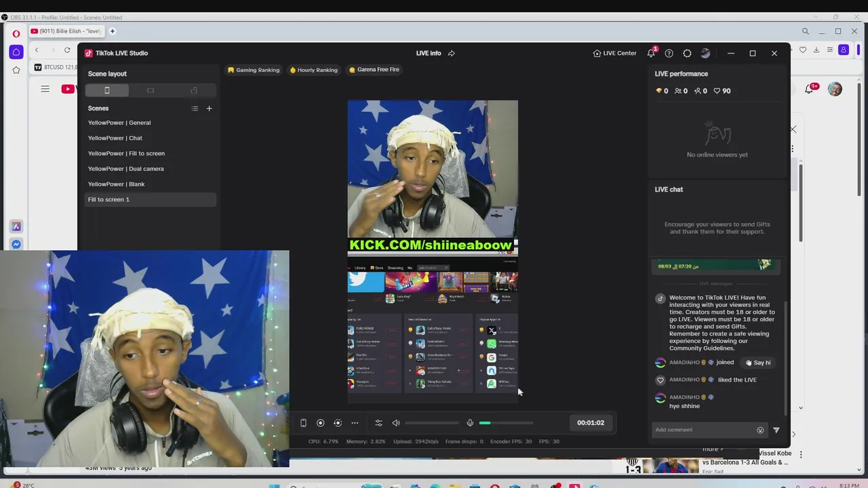Open Hourly Ranking tab
The image size is (868, 488).
(x=313, y=70)
